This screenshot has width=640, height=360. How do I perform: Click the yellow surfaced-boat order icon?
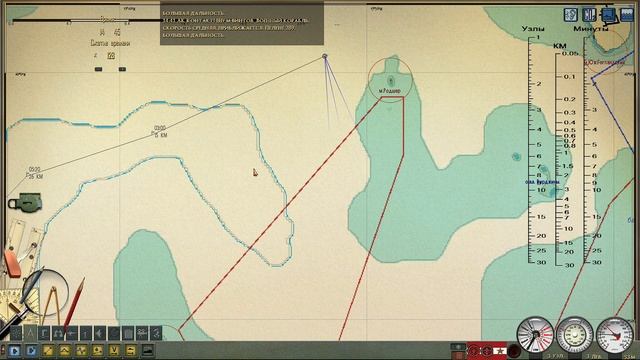coord(131,351)
